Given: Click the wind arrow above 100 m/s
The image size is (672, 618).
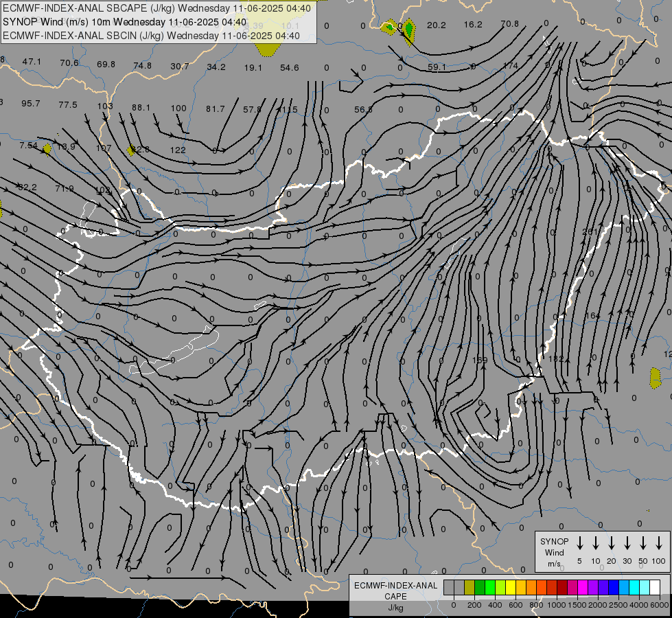Looking at the screenshot, I should pos(659,543).
